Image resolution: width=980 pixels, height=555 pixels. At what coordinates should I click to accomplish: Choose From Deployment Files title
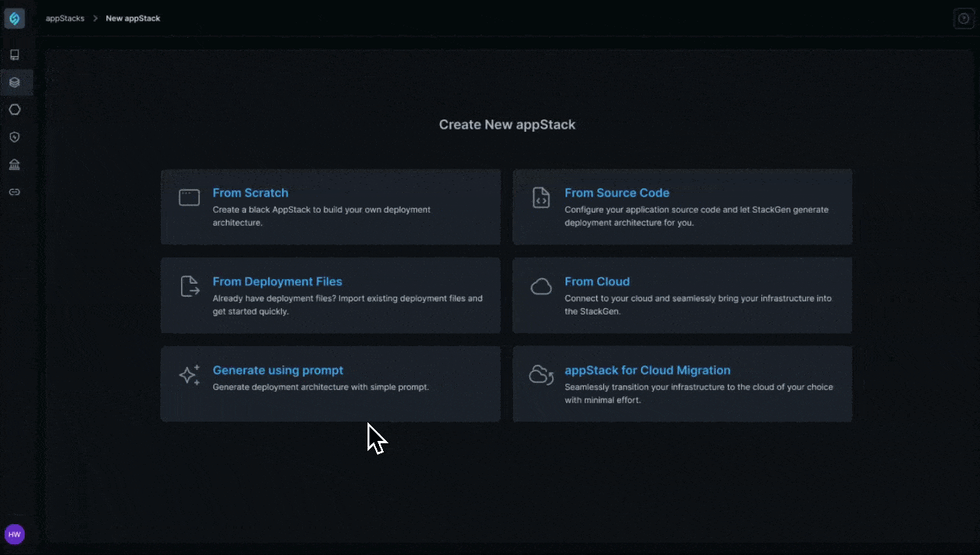point(277,281)
